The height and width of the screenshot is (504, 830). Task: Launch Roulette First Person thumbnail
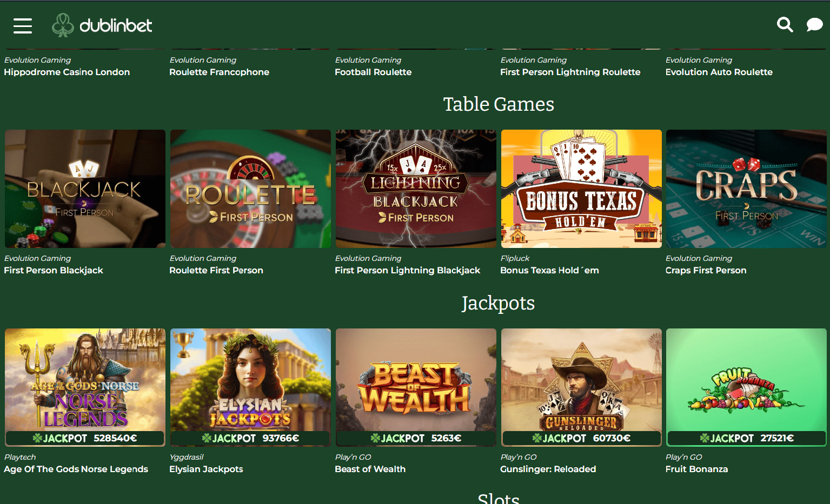coord(250,189)
